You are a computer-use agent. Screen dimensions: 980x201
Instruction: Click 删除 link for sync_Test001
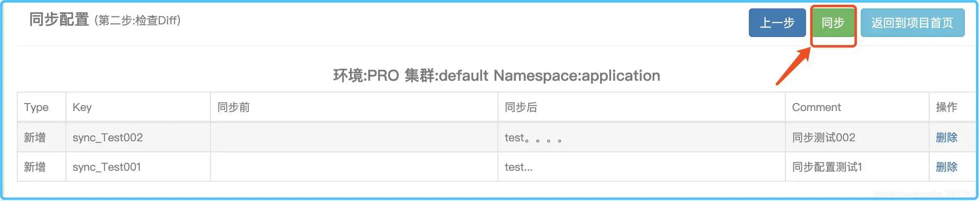coord(946,167)
